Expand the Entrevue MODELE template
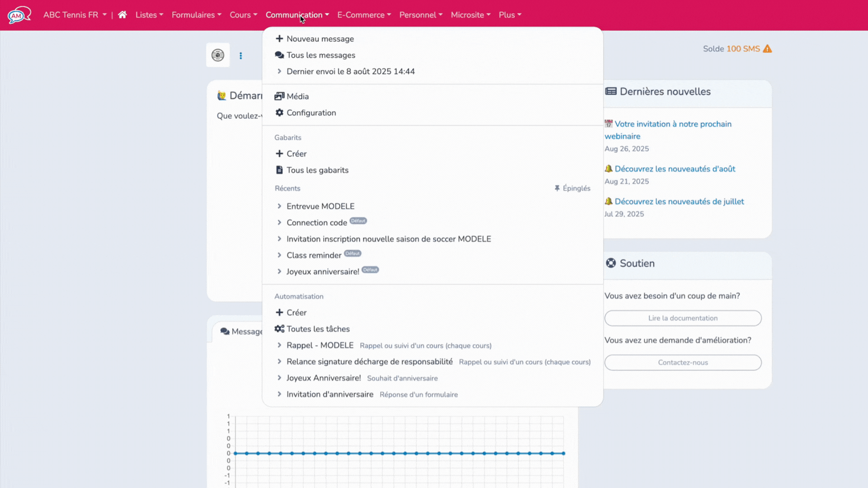 pyautogui.click(x=320, y=206)
